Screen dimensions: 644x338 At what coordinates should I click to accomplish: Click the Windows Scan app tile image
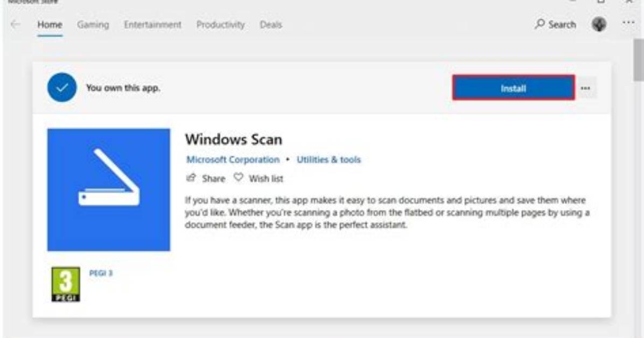108,190
